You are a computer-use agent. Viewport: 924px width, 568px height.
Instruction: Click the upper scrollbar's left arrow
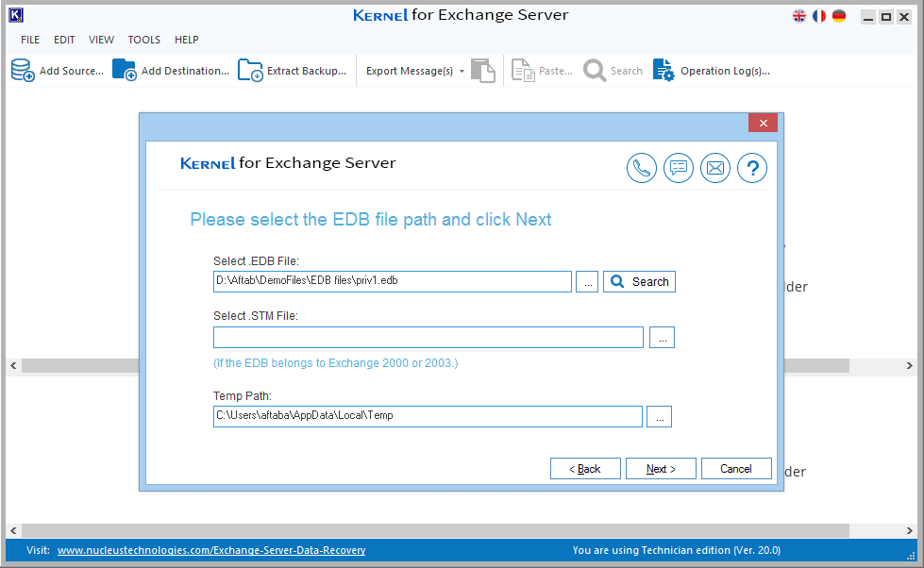coord(13,365)
